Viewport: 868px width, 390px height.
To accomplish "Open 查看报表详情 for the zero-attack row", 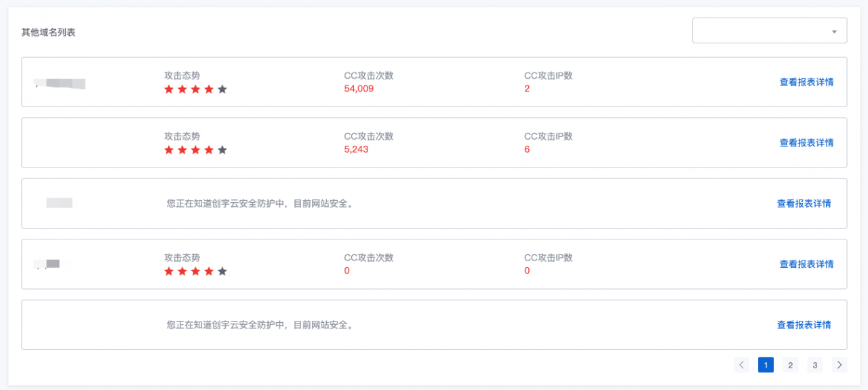I will tap(806, 264).
